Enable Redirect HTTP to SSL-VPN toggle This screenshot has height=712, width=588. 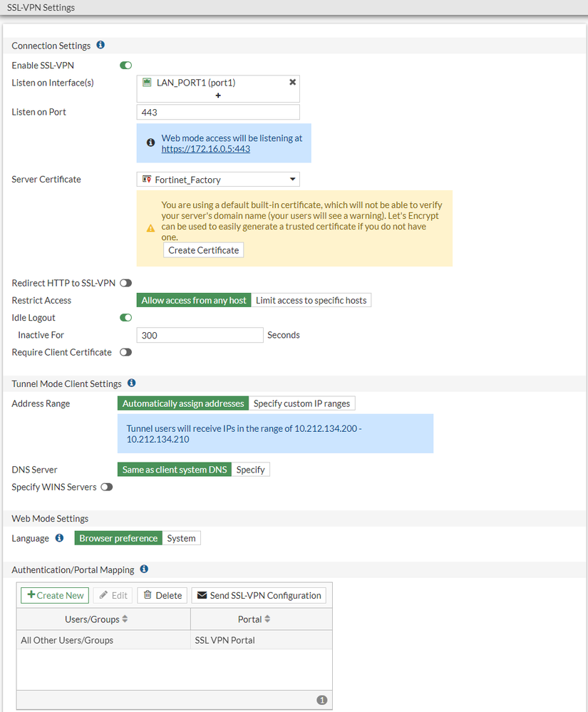coord(126,283)
